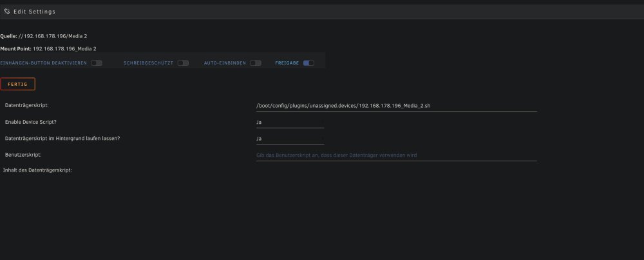644x260 pixels.
Task: Click the Edit Settings title text
Action: point(35,12)
